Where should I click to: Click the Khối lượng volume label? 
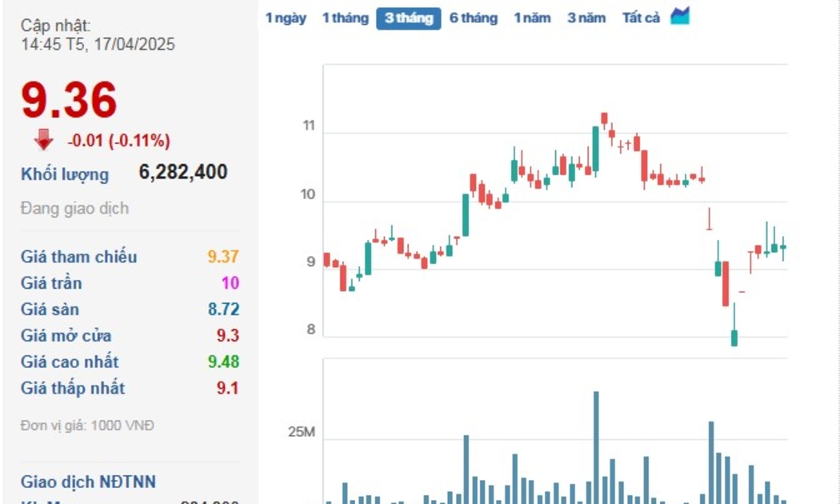[65, 174]
